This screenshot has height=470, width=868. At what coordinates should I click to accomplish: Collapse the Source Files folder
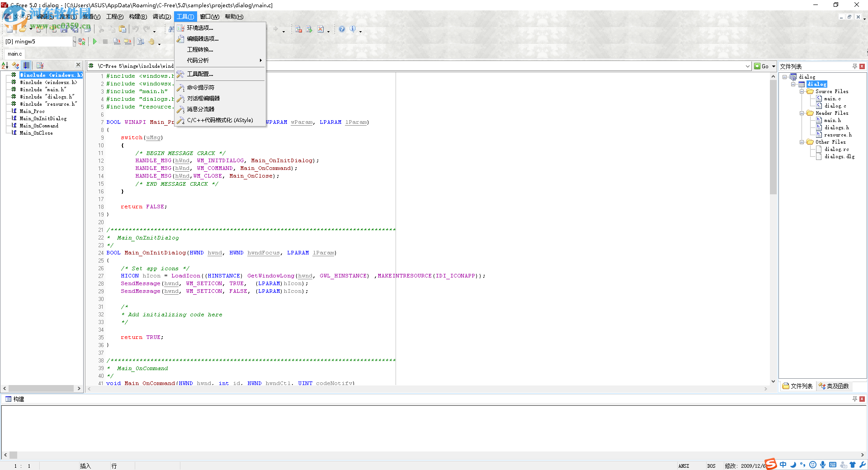pos(802,91)
